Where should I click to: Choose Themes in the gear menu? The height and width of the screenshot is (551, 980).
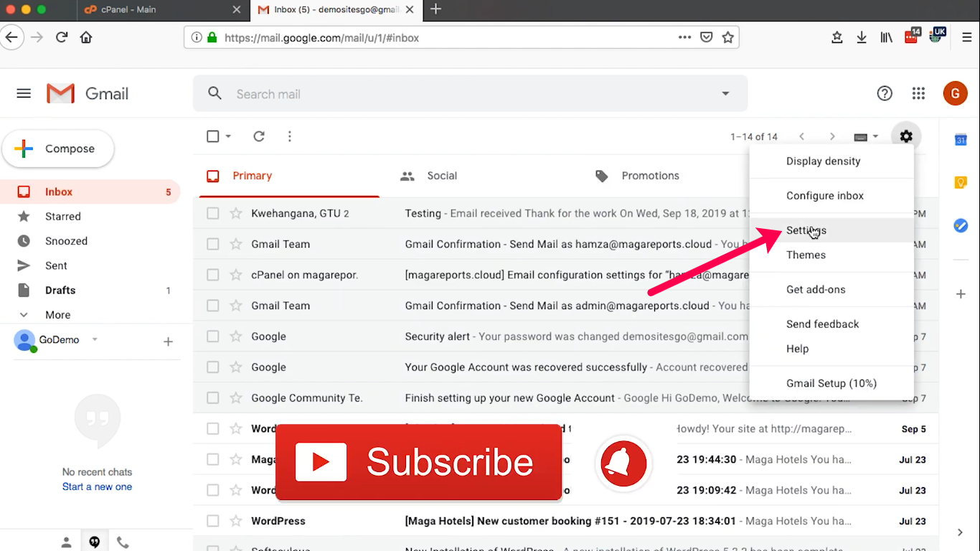point(831,255)
